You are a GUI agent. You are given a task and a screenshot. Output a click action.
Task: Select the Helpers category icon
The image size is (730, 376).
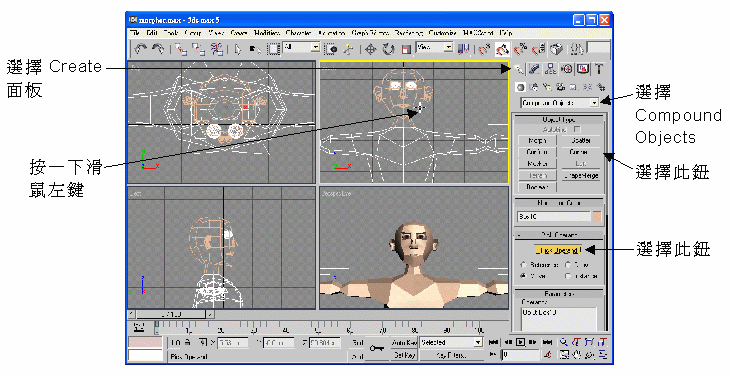point(574,87)
